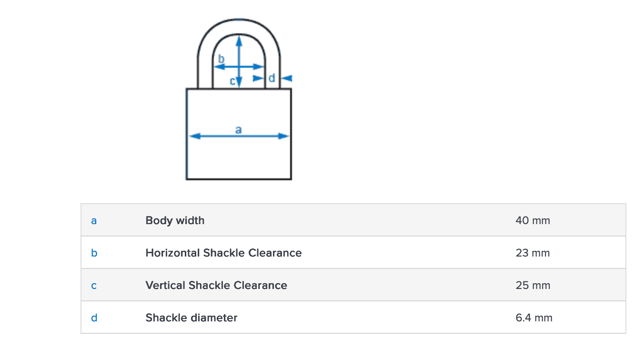Select the "b" link in the table
This screenshot has width=644, height=350.
click(94, 253)
